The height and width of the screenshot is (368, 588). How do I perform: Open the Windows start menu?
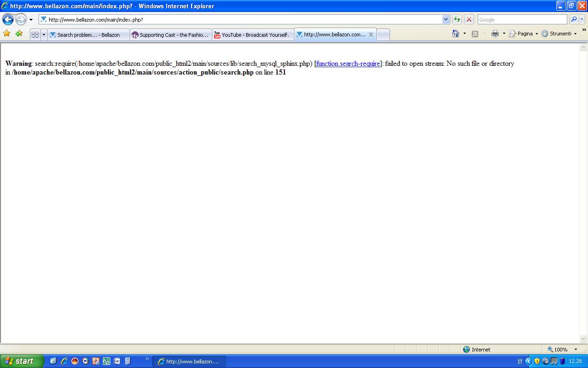(x=22, y=361)
